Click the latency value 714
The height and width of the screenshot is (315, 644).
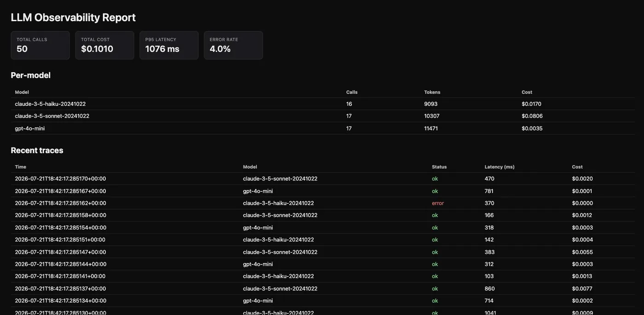pos(489,301)
